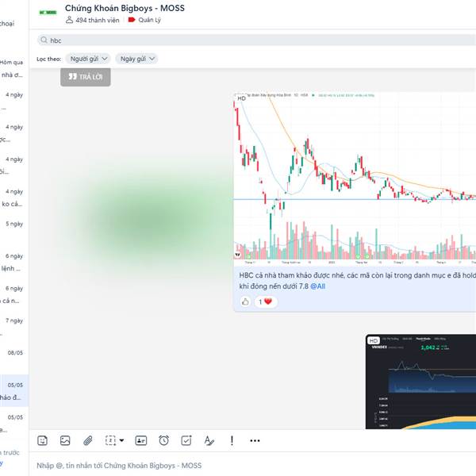The height and width of the screenshot is (476, 476).
Task: Click the TRẢ LỜI reply button
Action: 86,77
